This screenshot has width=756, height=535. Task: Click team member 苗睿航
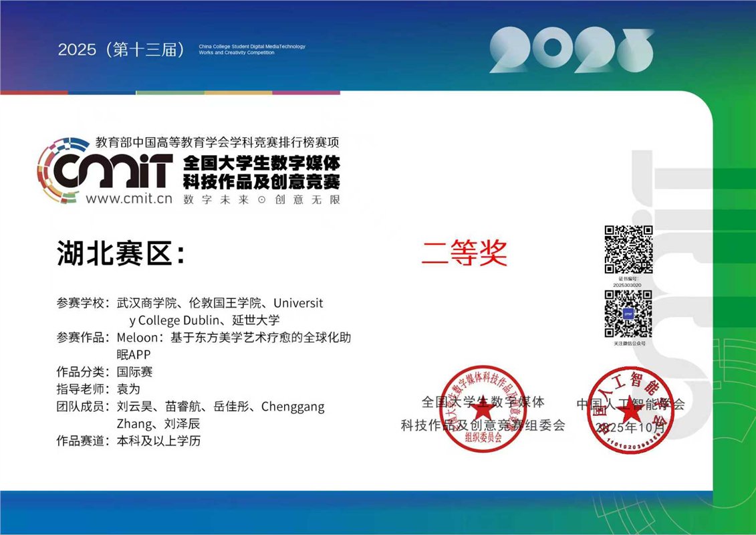coord(182,407)
